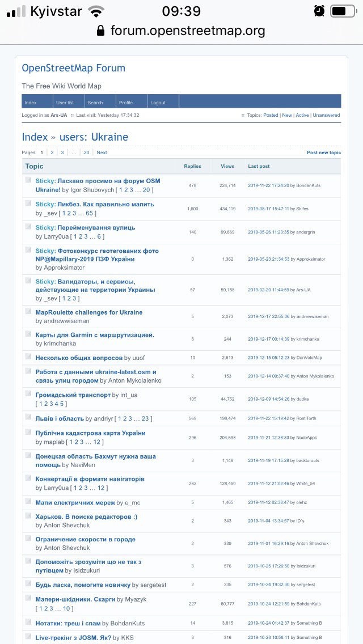The image size is (363, 644).
Task: Open topic Ласкаво просимо на форум OSM Ukraine
Action: tap(98, 185)
